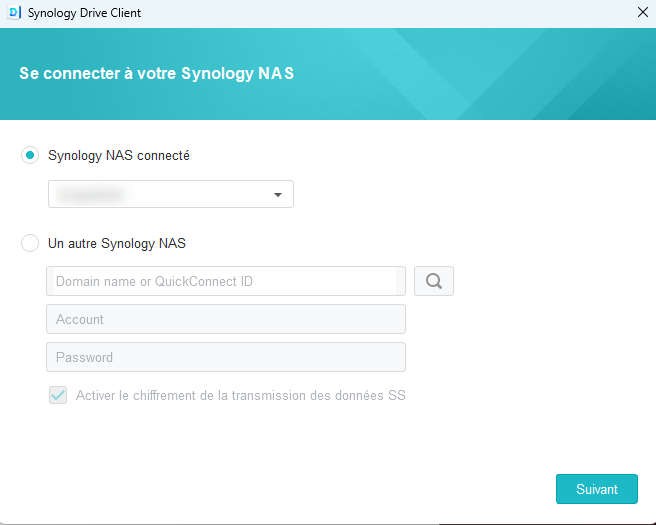Click into the Password input field
This screenshot has height=525, width=656.
[225, 357]
